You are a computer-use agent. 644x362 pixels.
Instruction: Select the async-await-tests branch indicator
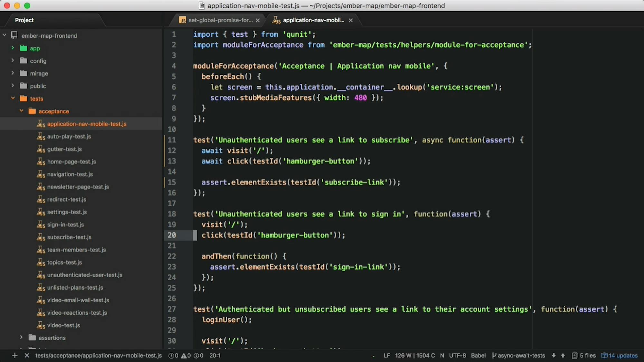click(519, 356)
